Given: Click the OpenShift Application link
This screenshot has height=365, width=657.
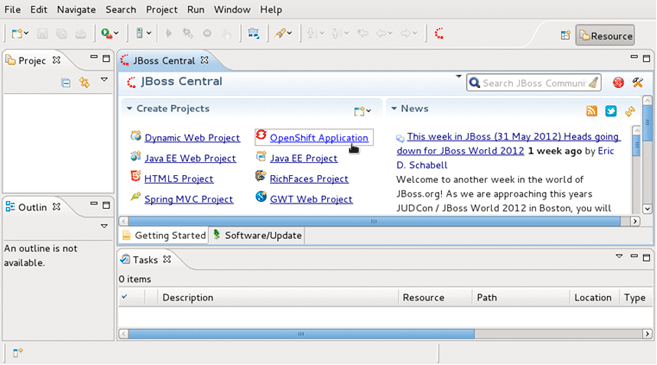Looking at the screenshot, I should [x=319, y=138].
